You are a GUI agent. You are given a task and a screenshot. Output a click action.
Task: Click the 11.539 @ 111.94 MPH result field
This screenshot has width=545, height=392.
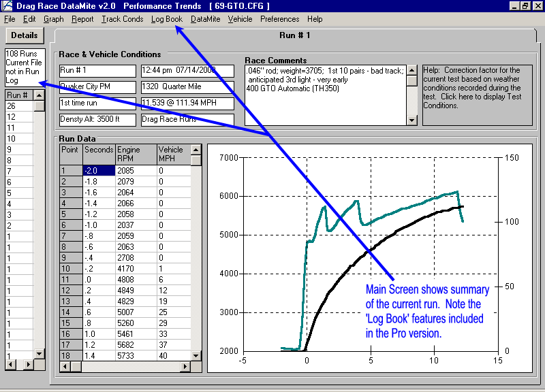tap(187, 103)
